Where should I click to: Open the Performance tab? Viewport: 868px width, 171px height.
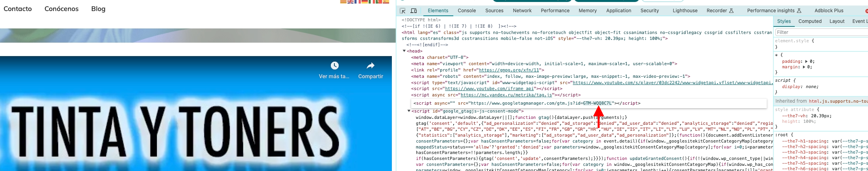pos(555,11)
